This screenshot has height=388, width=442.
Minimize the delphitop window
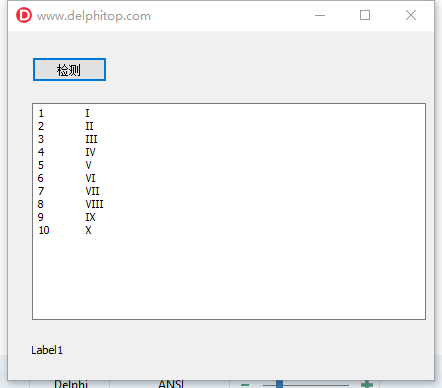(x=320, y=15)
